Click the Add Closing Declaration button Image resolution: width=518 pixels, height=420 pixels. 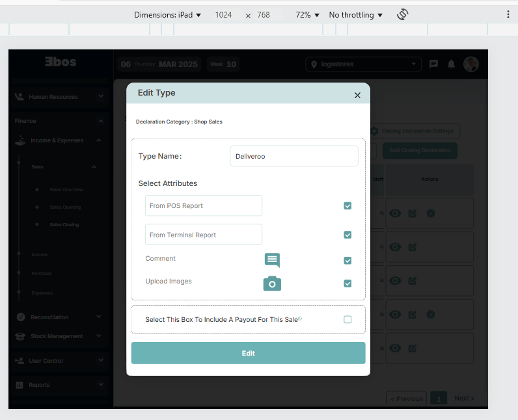click(x=420, y=150)
